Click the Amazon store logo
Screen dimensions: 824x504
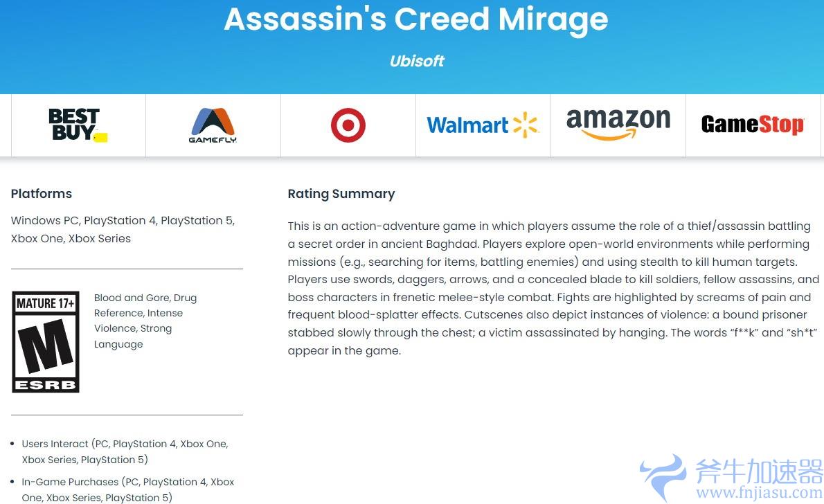point(618,124)
